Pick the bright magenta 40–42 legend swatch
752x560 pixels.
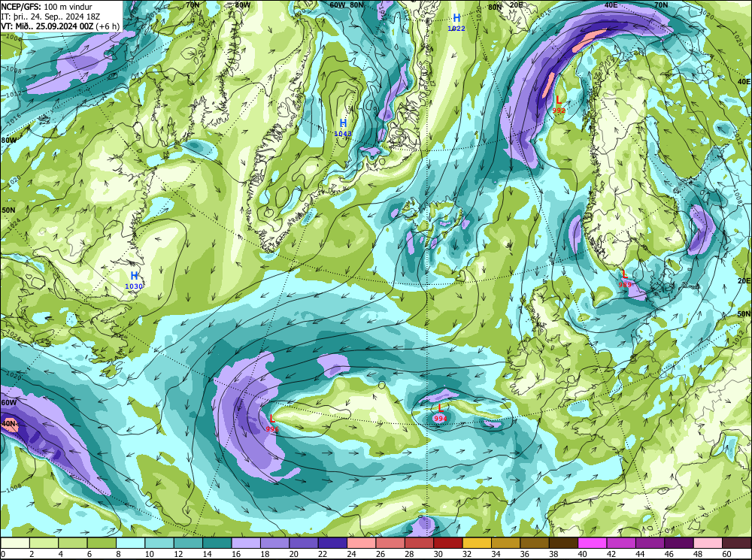point(593,543)
